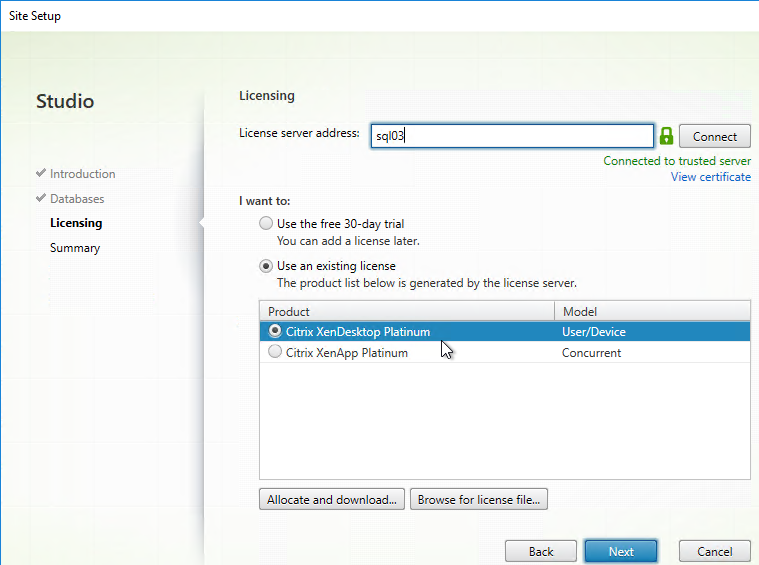
Task: Click the green padlock trusted-server icon
Action: point(666,136)
